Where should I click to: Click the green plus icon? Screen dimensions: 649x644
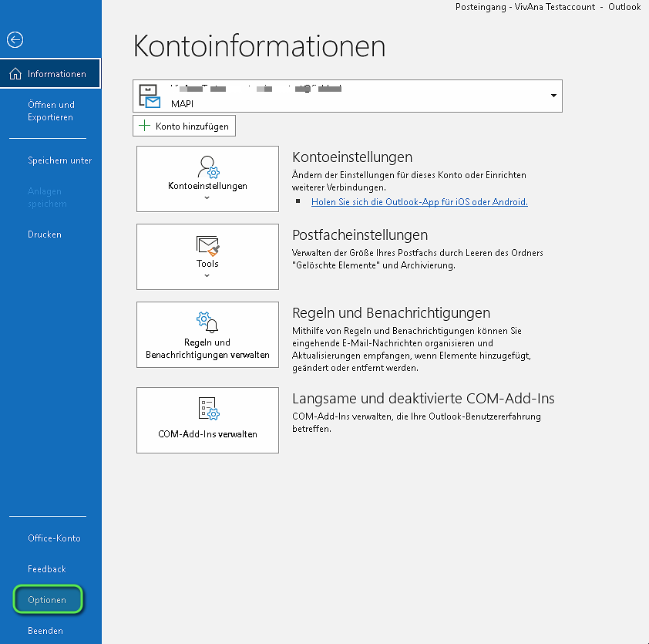click(143, 126)
